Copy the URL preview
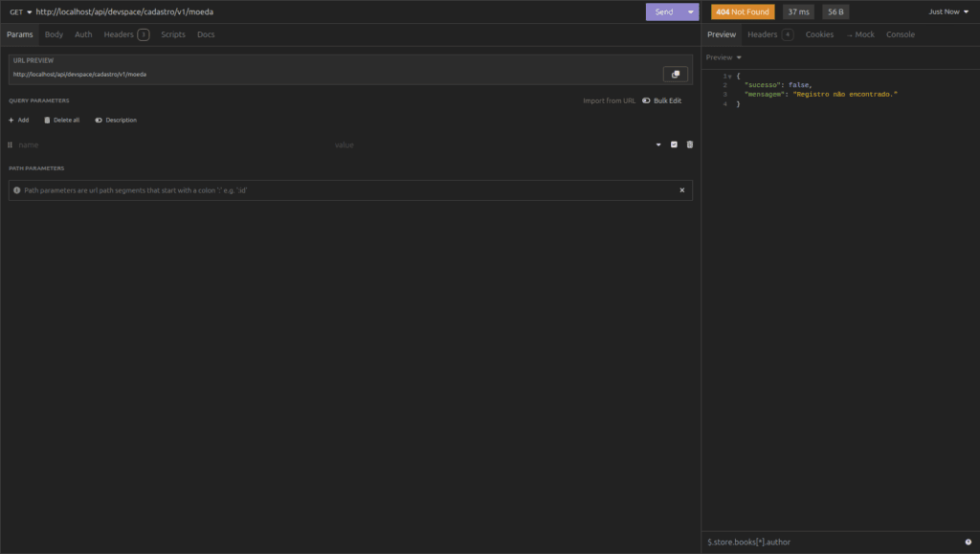Image resolution: width=980 pixels, height=554 pixels. point(675,75)
